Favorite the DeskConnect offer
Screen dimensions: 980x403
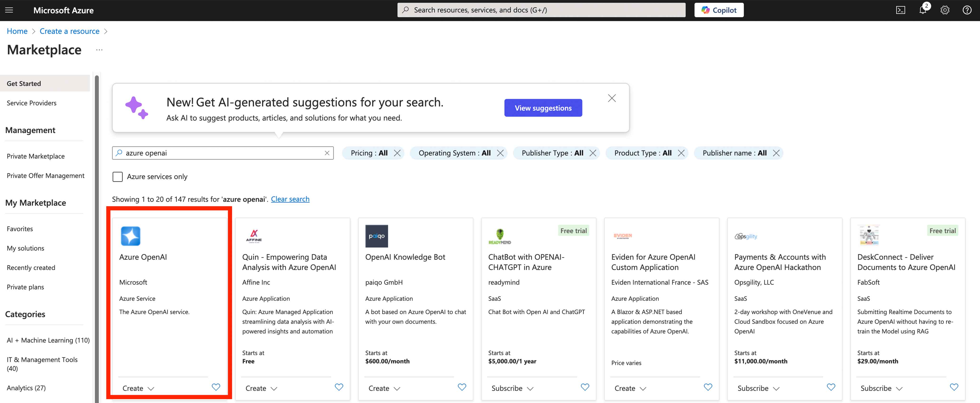(x=954, y=387)
